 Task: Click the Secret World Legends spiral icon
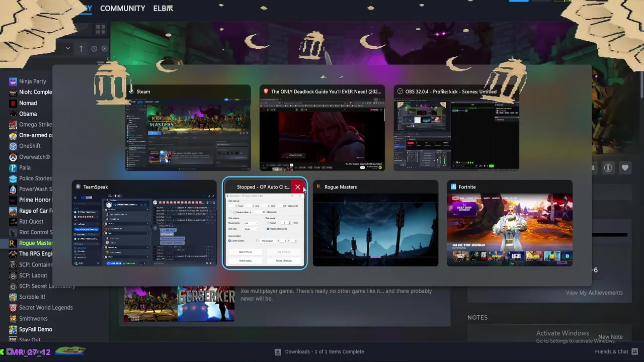13,308
